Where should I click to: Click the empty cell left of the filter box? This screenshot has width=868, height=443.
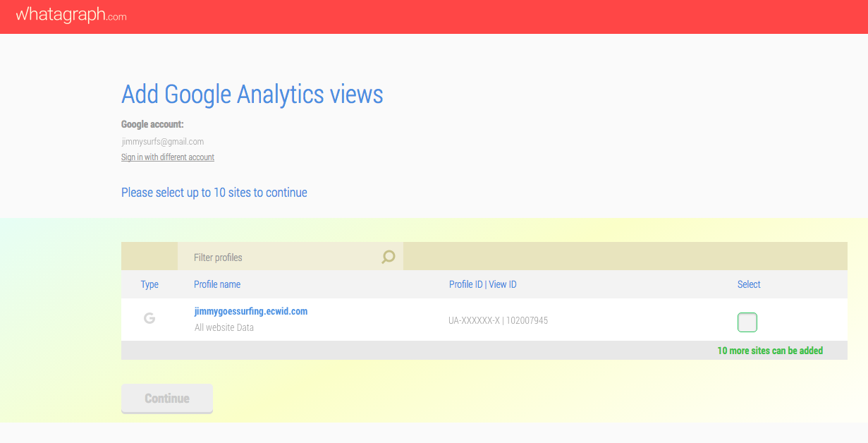[x=149, y=257]
